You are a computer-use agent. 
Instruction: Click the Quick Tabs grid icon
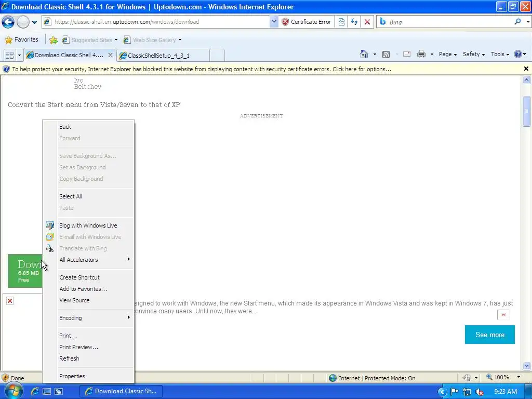click(9, 55)
